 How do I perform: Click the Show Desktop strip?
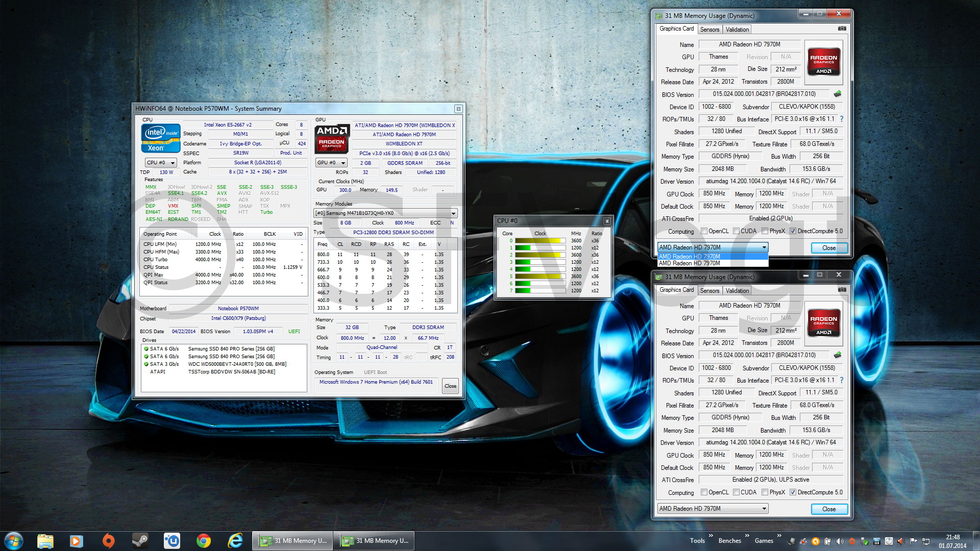tap(976, 541)
